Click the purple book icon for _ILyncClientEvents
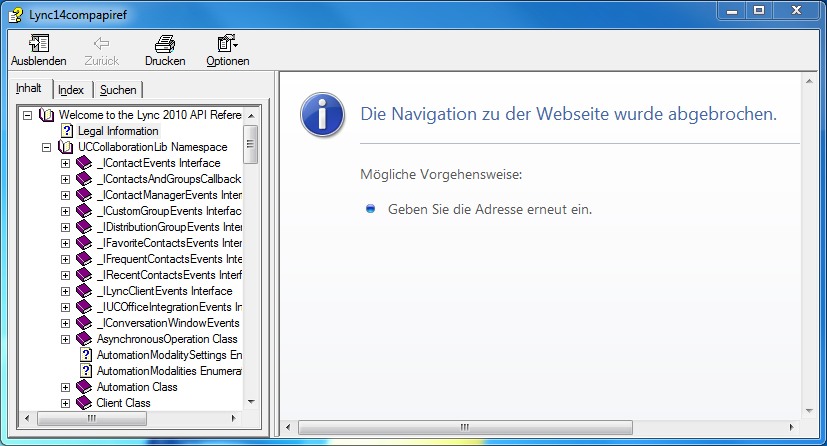The width and height of the screenshot is (827, 446). coord(84,291)
